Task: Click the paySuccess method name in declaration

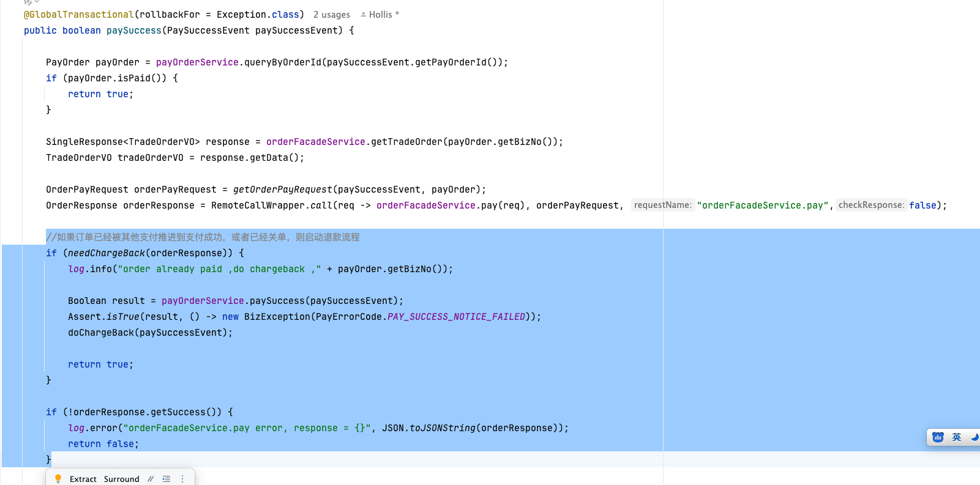Action: pos(133,31)
